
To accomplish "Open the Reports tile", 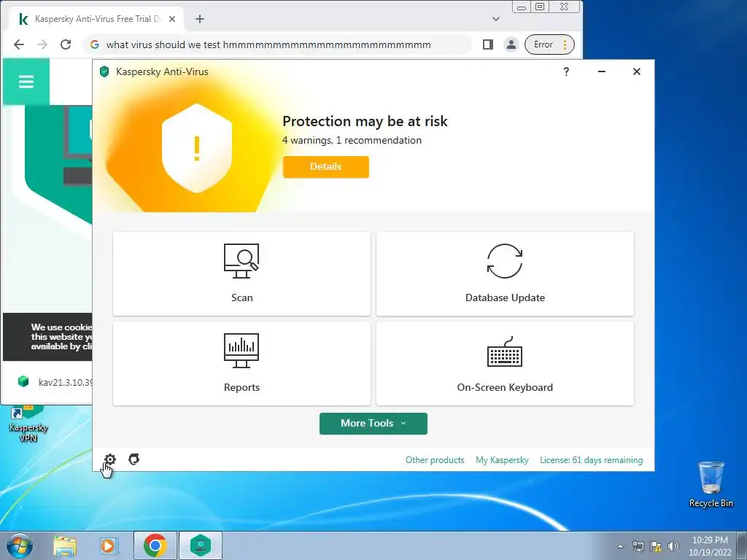I will tap(241, 363).
